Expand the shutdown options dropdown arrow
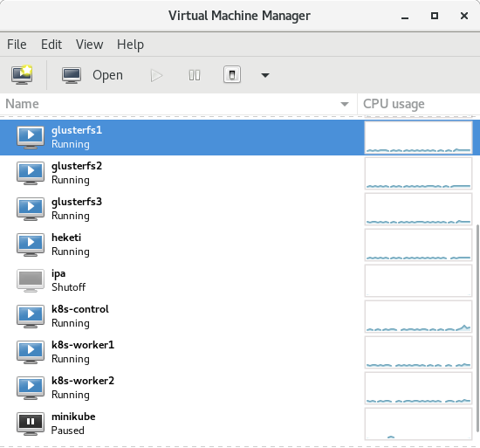The image size is (480, 448). [265, 75]
